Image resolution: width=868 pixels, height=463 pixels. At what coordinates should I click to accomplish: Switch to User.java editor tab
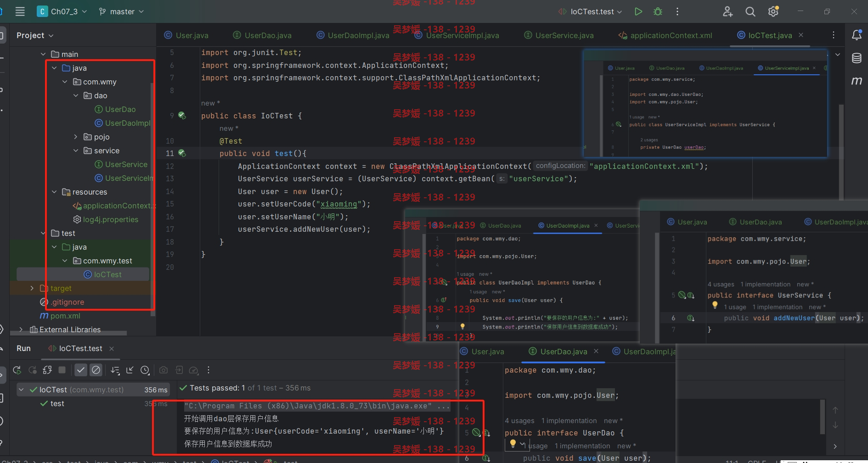(x=186, y=35)
